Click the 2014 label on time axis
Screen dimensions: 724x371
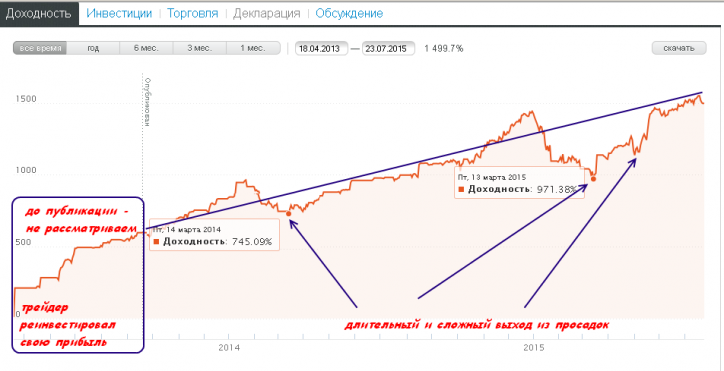click(229, 347)
